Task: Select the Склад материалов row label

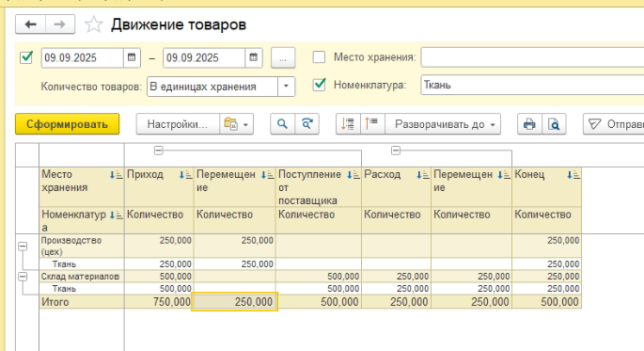Action: (x=80, y=277)
